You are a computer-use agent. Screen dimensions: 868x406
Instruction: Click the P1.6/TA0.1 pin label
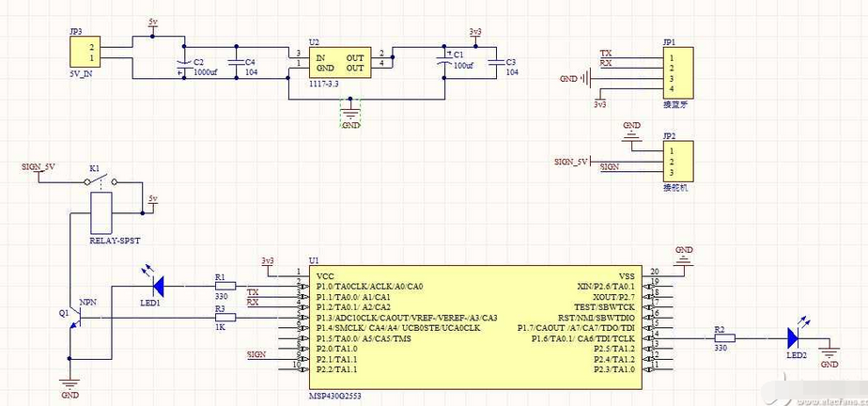(583, 338)
